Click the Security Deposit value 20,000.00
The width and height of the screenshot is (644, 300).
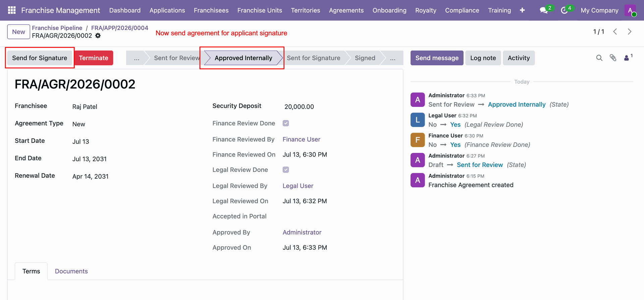(x=299, y=107)
